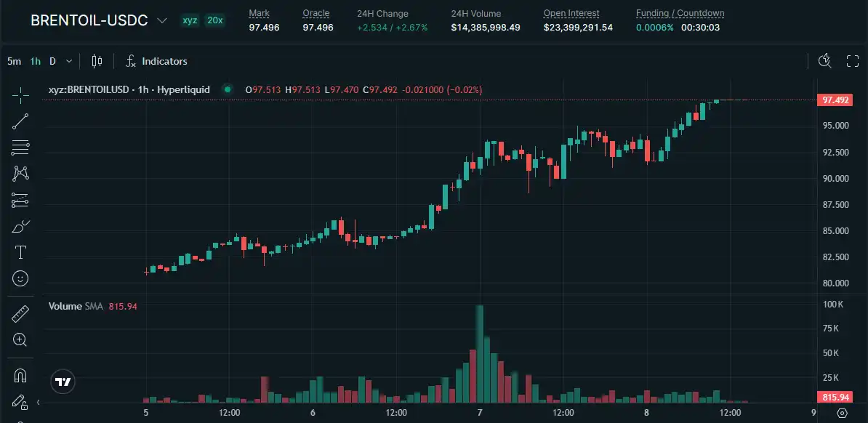
Task: Expand the BRENTOIL-USDC pair selector
Action: (x=161, y=20)
